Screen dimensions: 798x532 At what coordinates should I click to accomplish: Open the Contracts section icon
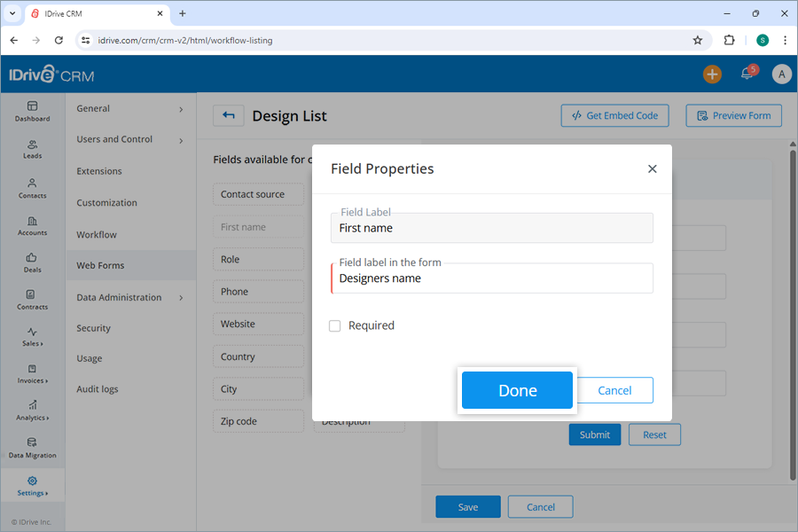tap(32, 300)
